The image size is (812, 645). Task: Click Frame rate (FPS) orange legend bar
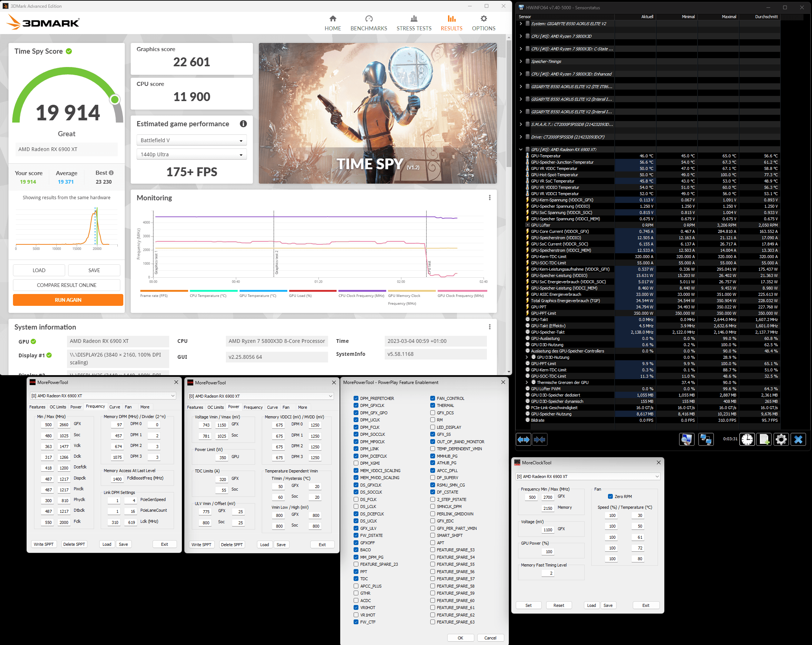[x=164, y=291]
